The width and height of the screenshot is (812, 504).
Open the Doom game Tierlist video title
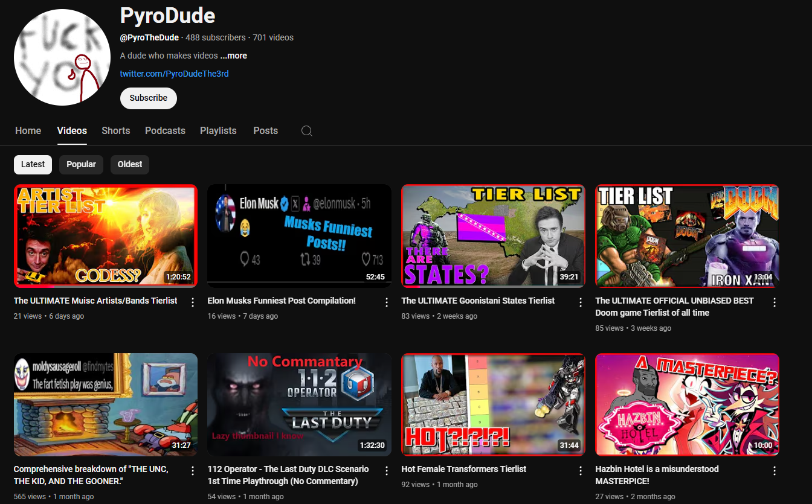675,307
